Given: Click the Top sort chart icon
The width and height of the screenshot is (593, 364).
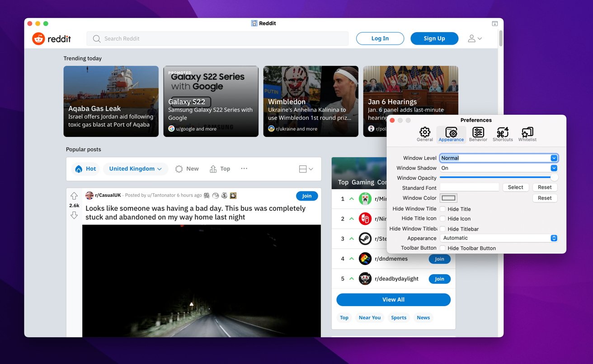Looking at the screenshot, I should click(213, 169).
